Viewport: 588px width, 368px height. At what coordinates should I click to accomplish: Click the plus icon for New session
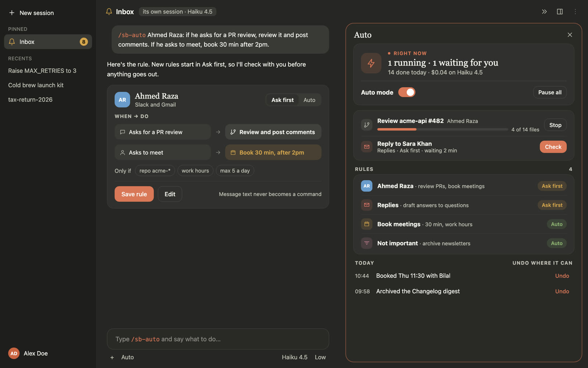(12, 13)
